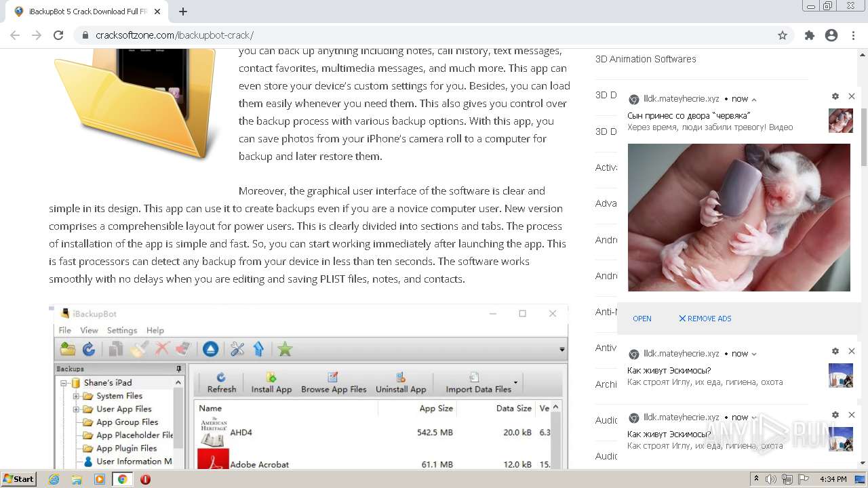View site information lock icon

click(85, 35)
